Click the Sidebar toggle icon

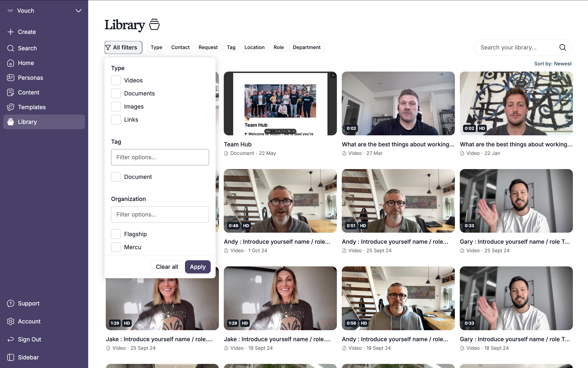point(10,357)
